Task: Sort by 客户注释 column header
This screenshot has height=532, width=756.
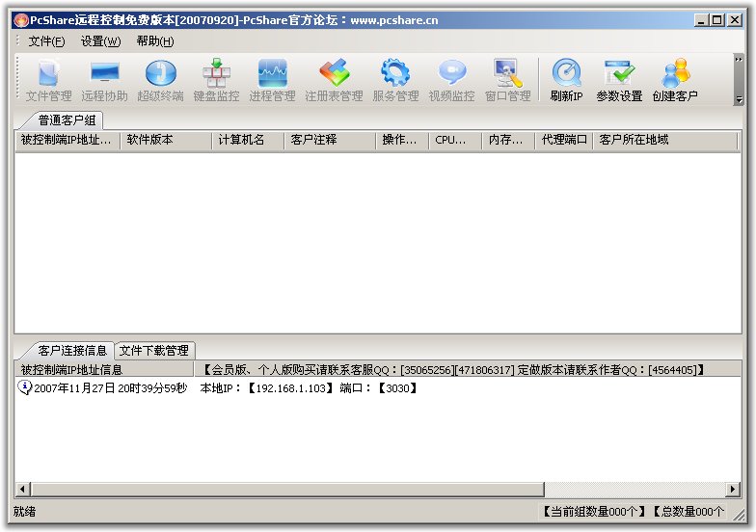Action: (330, 141)
